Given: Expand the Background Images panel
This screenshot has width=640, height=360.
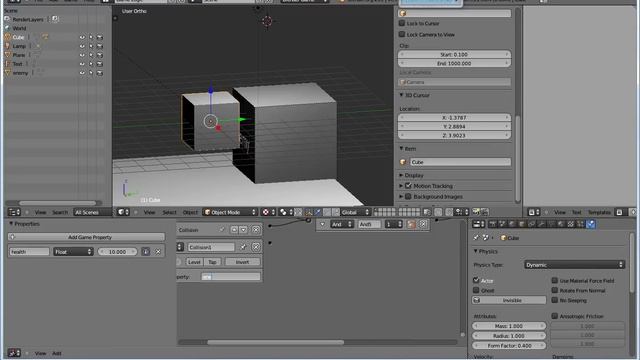Looking at the screenshot, I should tap(401, 196).
